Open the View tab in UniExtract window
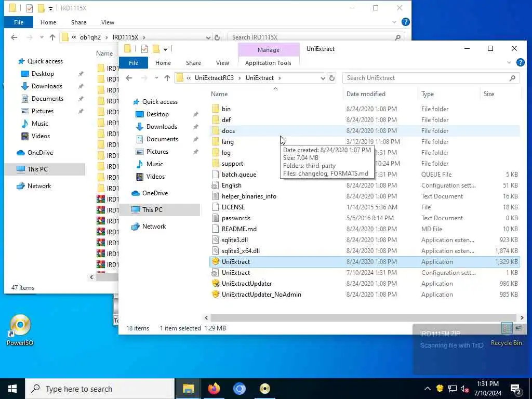 [222, 63]
